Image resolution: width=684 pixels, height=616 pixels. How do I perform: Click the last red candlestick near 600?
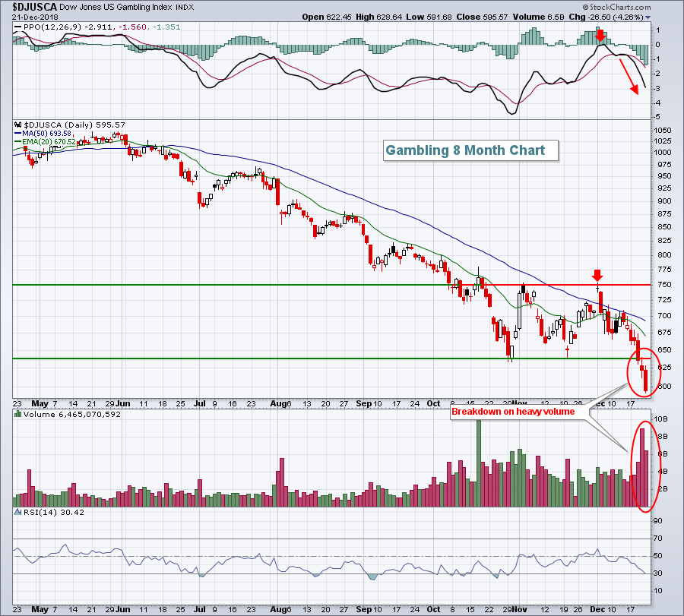(x=646, y=381)
